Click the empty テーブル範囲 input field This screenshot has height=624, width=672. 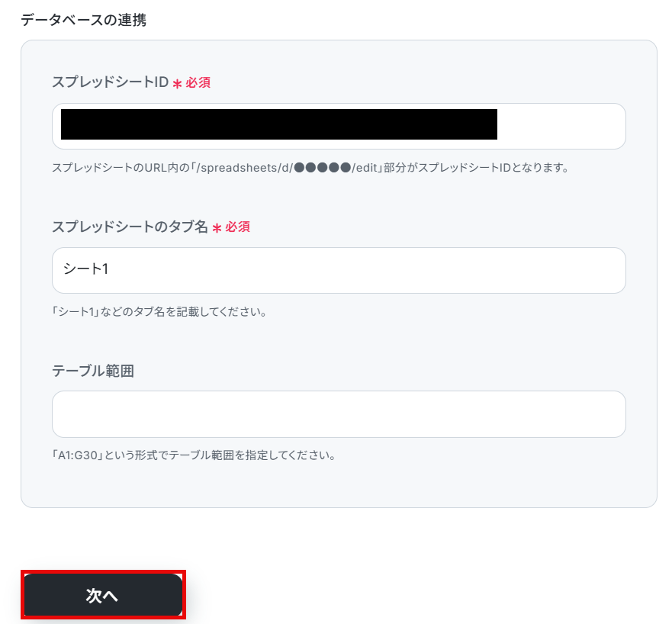coord(339,414)
